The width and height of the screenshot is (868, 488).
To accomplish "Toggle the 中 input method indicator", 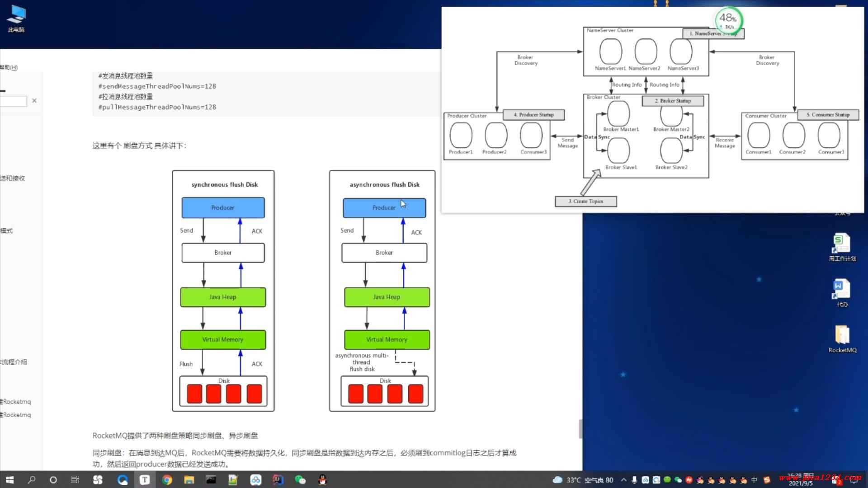I will tap(754, 480).
